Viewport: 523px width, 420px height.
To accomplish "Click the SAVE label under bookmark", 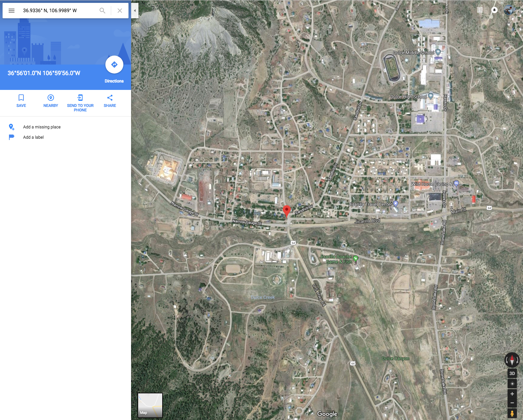I will point(21,106).
